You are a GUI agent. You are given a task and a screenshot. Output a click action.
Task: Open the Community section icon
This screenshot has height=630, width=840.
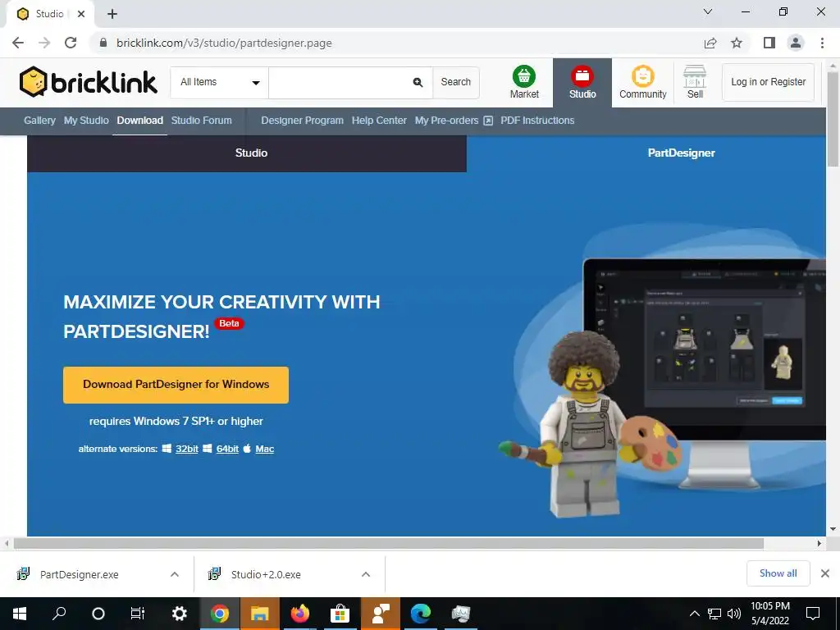click(x=642, y=82)
